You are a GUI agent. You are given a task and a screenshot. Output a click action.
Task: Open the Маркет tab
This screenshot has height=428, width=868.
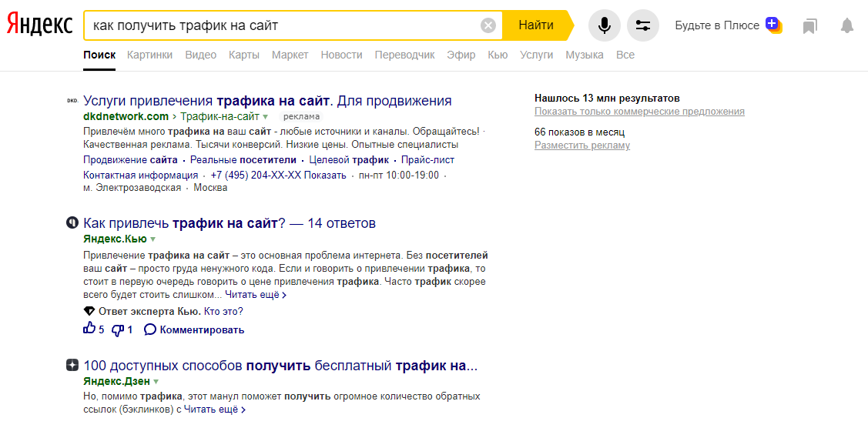point(290,55)
